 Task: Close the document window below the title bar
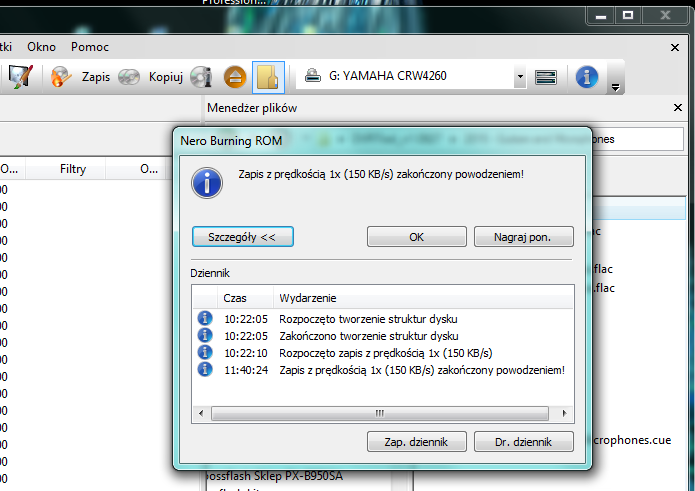[x=675, y=47]
